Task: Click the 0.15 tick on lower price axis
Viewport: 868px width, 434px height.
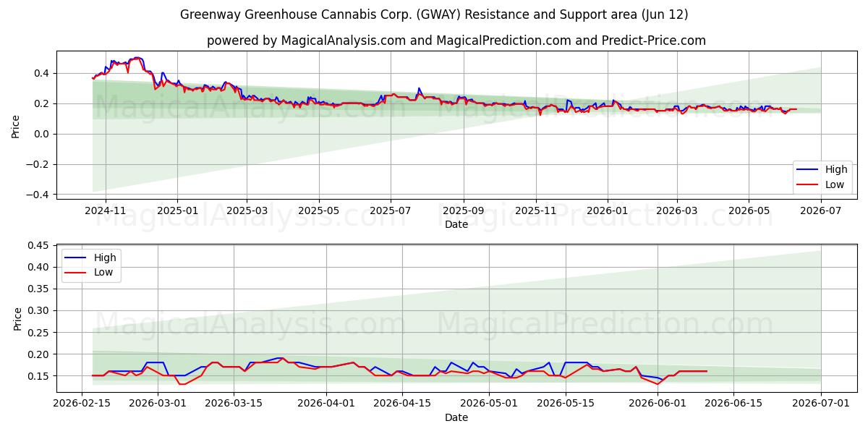Action: tap(38, 376)
